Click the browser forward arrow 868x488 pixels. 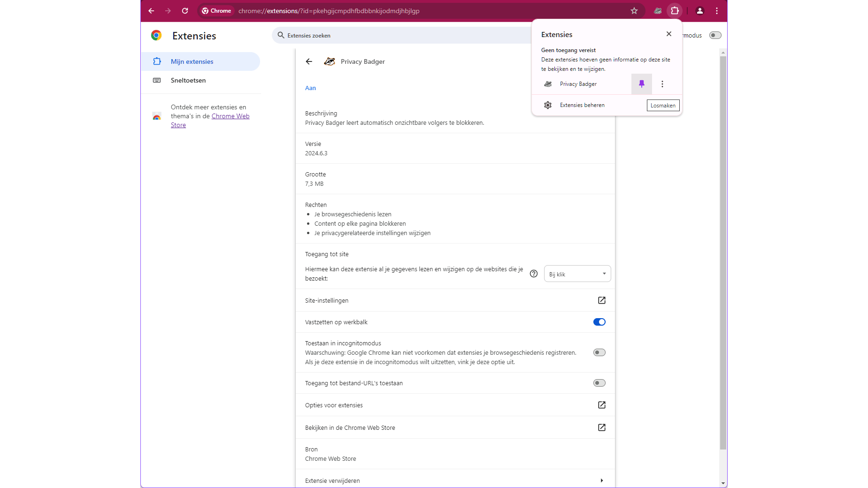tap(168, 11)
